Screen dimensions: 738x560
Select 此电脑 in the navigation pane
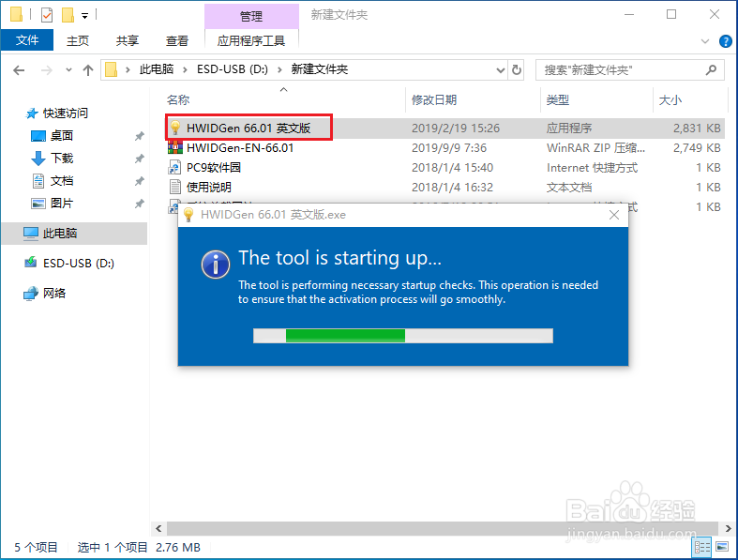pos(74,234)
